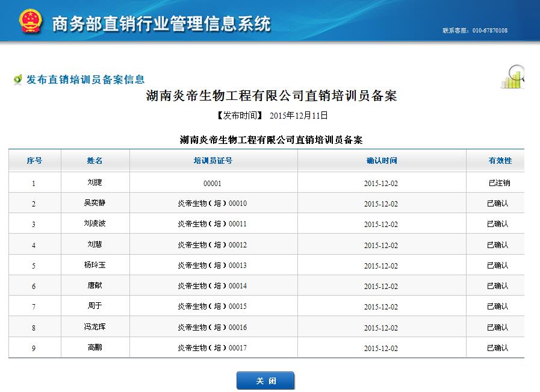Click the 发布直销培训员备案信息 section heading

[85, 79]
